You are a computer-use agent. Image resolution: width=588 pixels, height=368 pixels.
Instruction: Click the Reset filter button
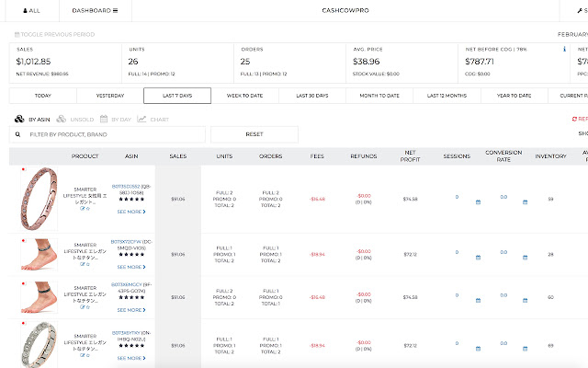[x=254, y=134]
